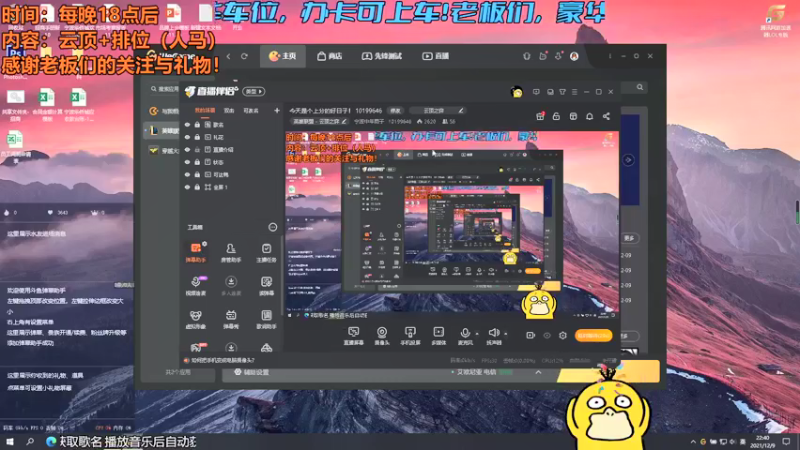The image size is (800, 450).
Task: Click the share icon in 直播伴侣
Action: 606,116
